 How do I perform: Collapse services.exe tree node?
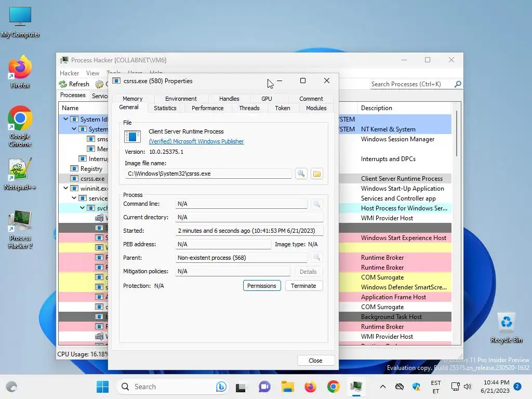[74, 198]
